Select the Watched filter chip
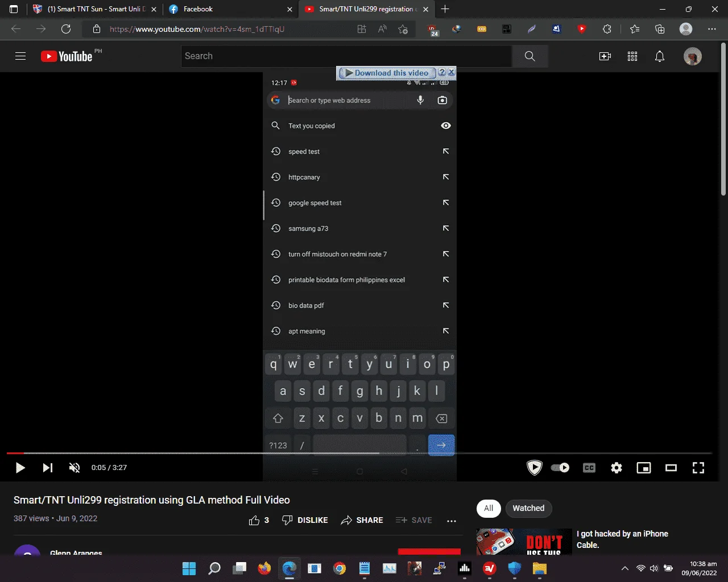Viewport: 728px width, 582px height. click(x=528, y=508)
